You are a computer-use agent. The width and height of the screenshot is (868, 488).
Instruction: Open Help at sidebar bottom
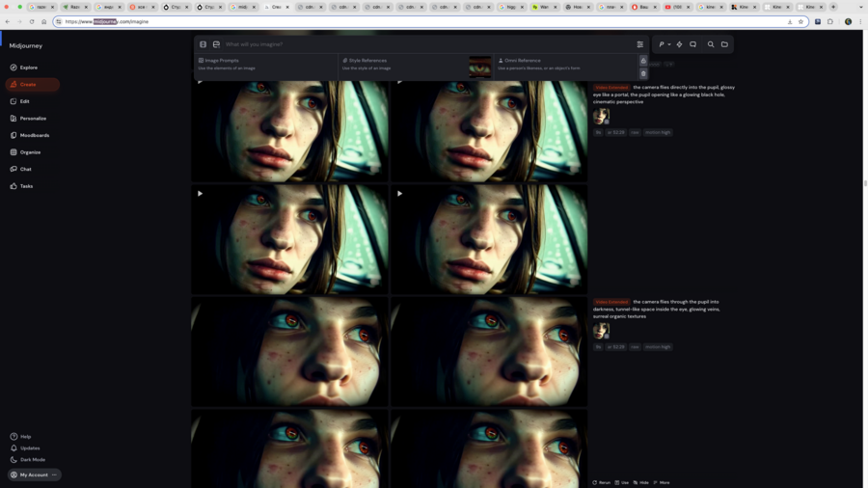(x=21, y=437)
